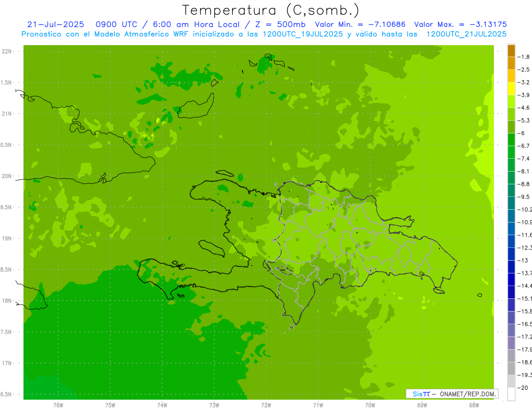Click the 72W longitude axis label
This screenshot has height=411, width=532.
[x=266, y=405]
